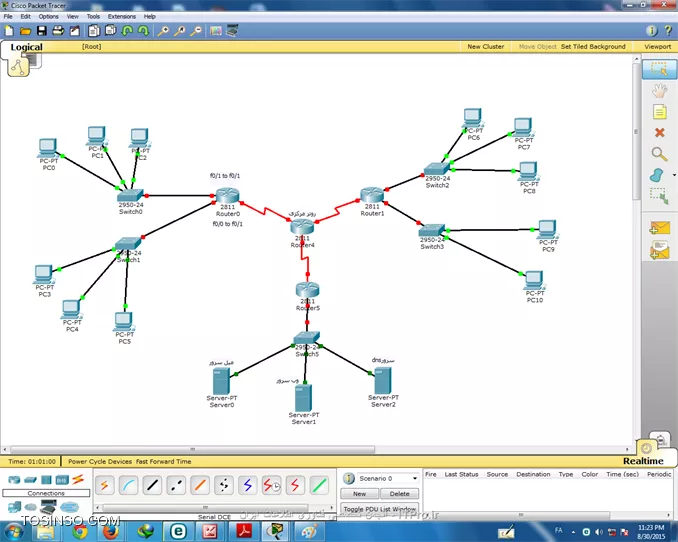This screenshot has width=678, height=542.
Task: Click the Viewport button
Action: point(657,46)
